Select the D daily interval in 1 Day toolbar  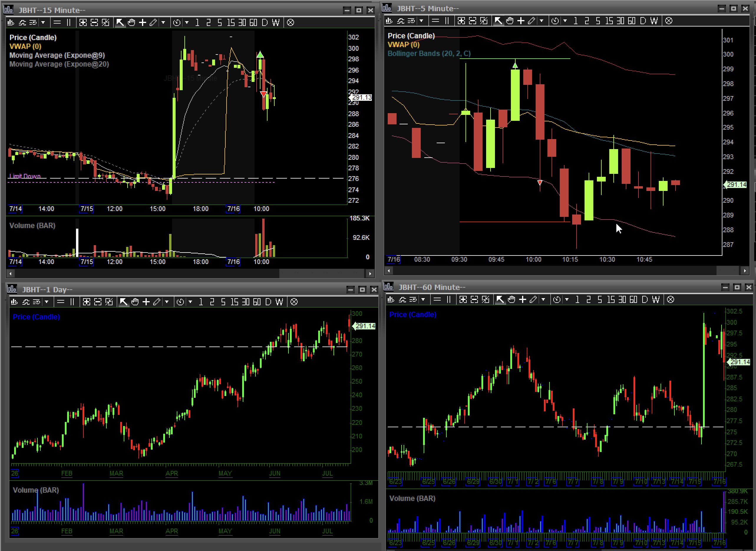click(x=268, y=302)
